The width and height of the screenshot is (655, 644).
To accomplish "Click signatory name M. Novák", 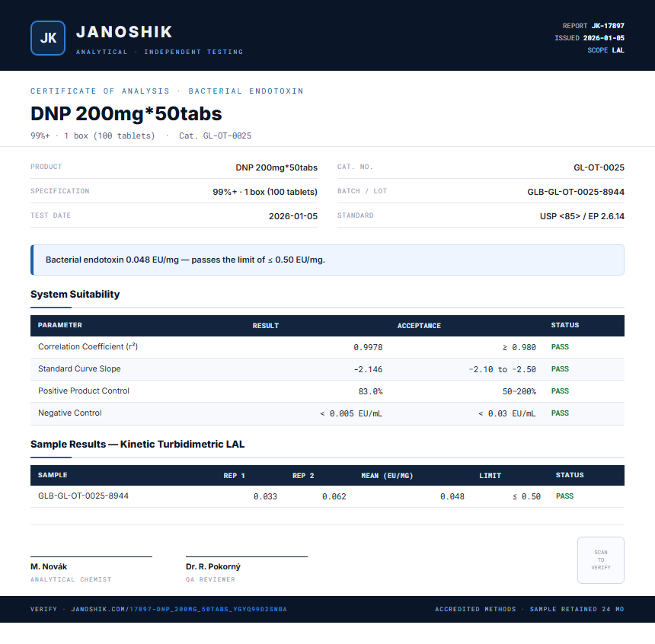I will pos(49,567).
